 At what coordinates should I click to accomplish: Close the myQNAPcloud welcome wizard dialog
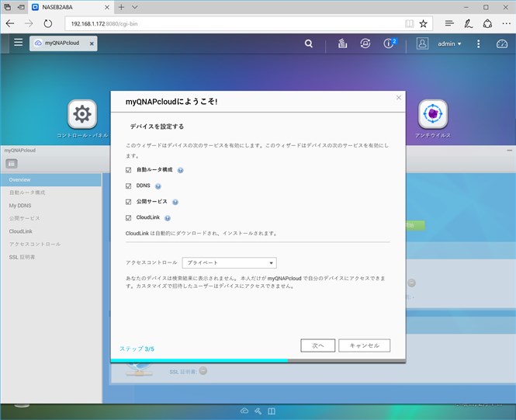(x=399, y=97)
